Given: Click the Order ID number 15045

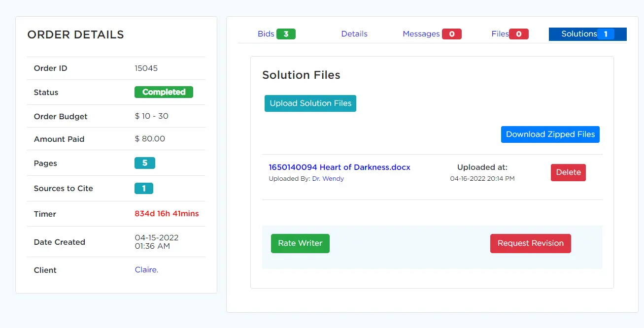Looking at the screenshot, I should (x=146, y=68).
